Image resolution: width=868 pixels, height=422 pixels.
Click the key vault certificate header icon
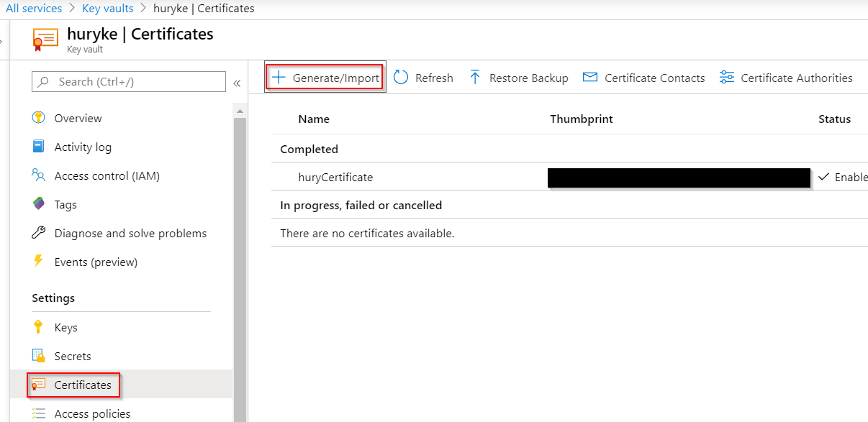45,39
